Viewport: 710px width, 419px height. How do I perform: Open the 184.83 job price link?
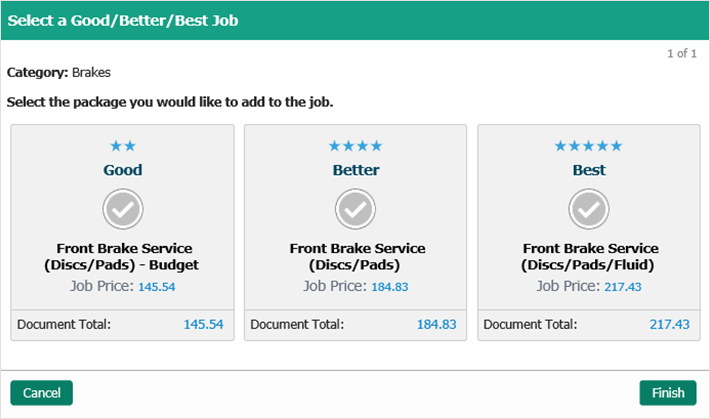(390, 287)
